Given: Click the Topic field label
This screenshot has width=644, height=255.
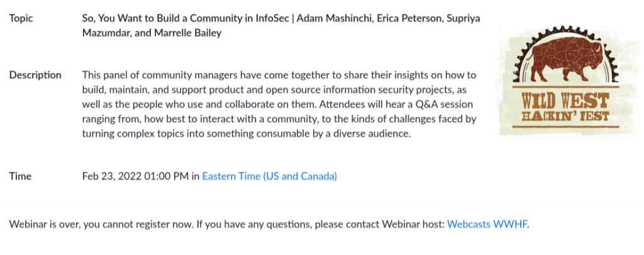Looking at the screenshot, I should pos(22,18).
